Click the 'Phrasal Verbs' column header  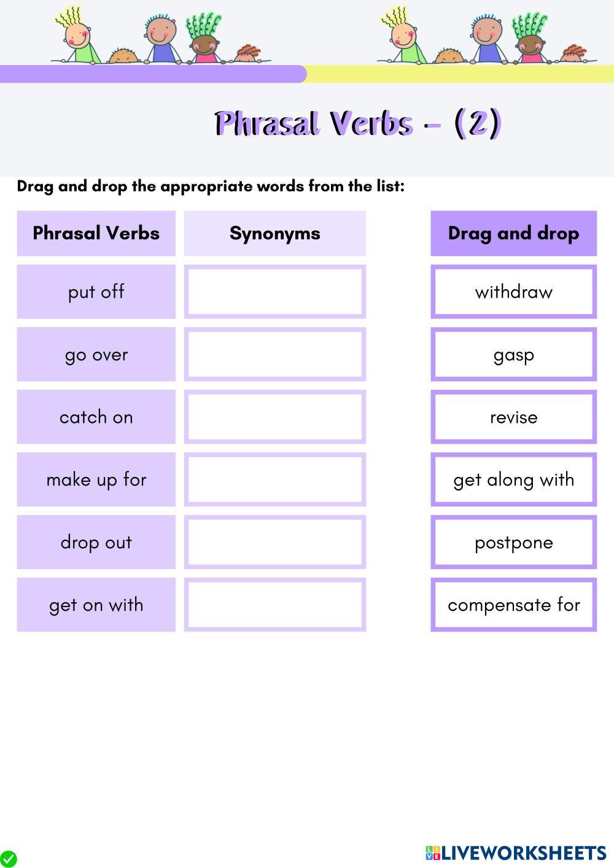(x=96, y=233)
